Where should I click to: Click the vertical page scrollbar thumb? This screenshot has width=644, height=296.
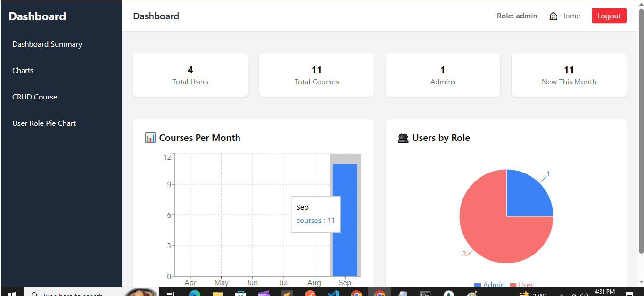tap(641, 131)
